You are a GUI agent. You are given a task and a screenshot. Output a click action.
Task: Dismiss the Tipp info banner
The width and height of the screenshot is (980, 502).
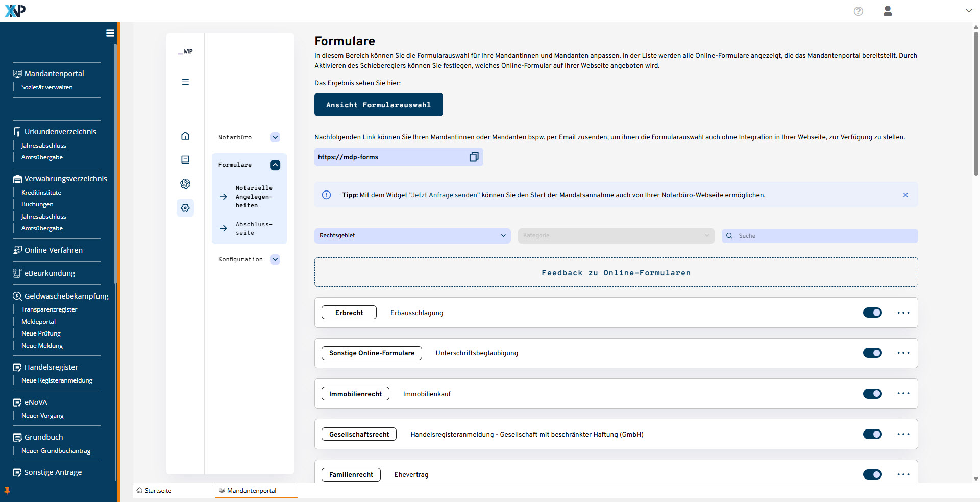(905, 195)
